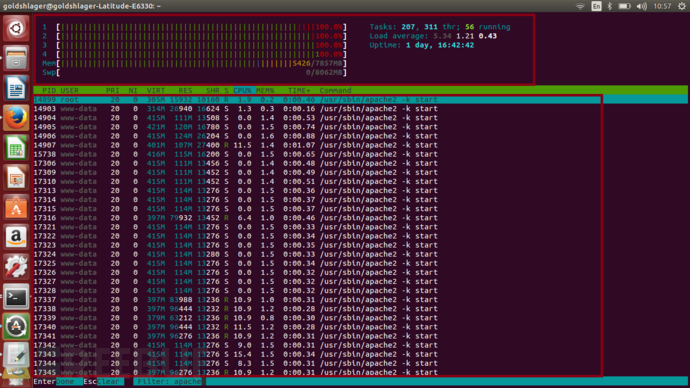Launch LibreOffice Writer from the launcher
Screen dimensions: 690x388
pyautogui.click(x=16, y=88)
